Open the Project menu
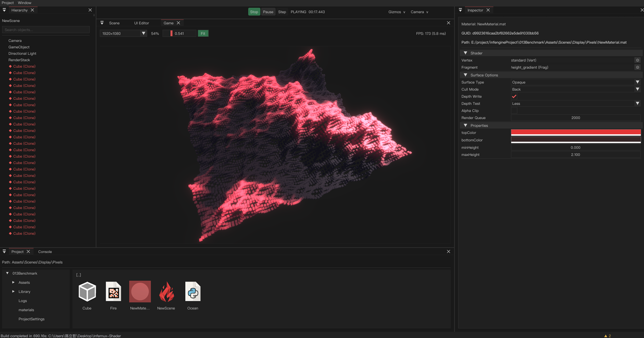Viewport: 644px width, 338px height. click(x=7, y=3)
